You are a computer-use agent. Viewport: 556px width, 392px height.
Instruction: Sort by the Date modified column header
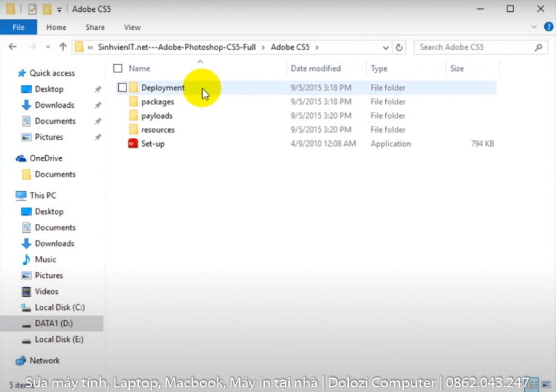pyautogui.click(x=316, y=68)
